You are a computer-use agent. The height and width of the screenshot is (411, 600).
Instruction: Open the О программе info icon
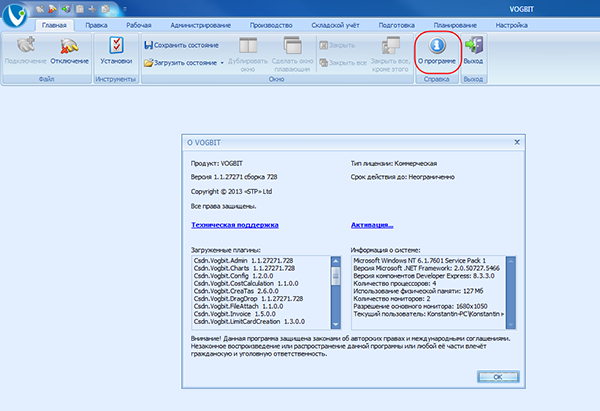[x=436, y=46]
